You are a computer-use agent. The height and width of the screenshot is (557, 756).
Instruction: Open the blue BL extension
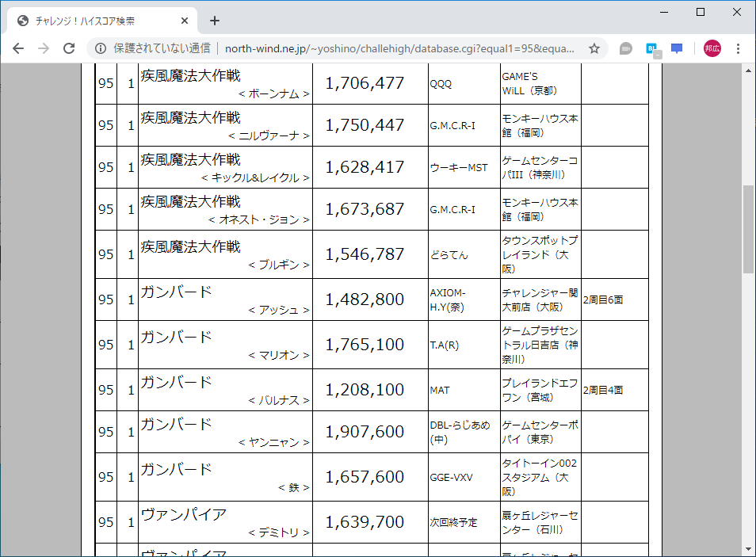pyautogui.click(x=650, y=48)
